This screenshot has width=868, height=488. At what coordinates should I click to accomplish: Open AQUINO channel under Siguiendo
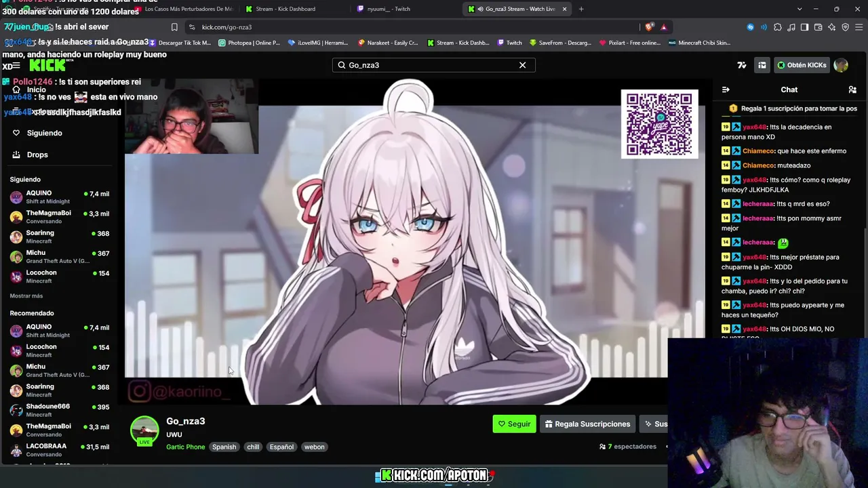pyautogui.click(x=60, y=197)
